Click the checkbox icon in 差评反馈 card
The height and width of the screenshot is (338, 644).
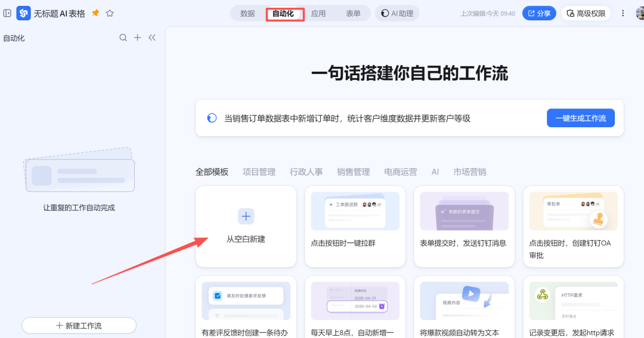(218, 296)
